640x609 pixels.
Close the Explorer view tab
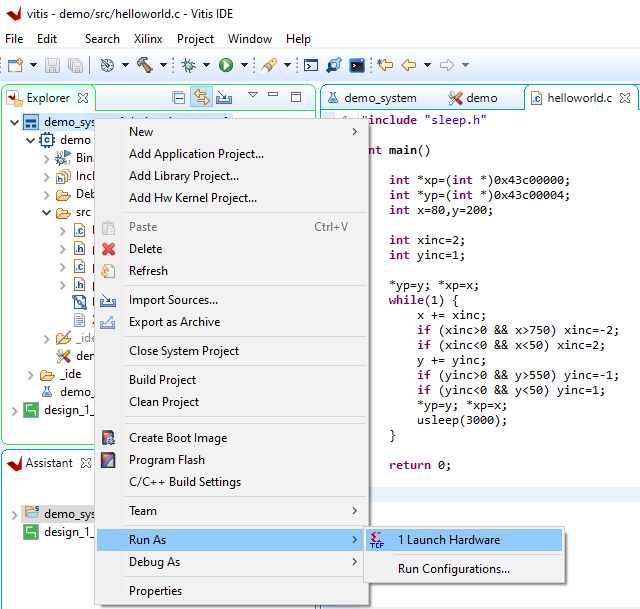(83, 98)
